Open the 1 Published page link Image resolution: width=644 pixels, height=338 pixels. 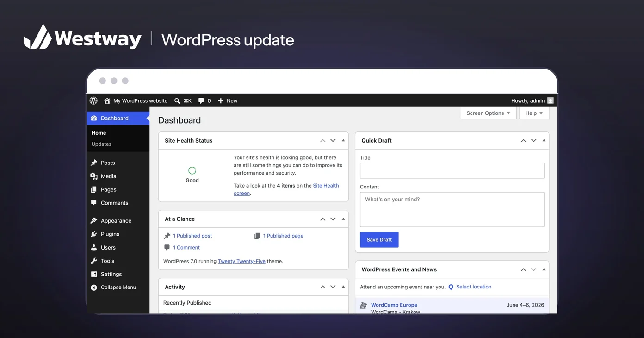tap(283, 236)
